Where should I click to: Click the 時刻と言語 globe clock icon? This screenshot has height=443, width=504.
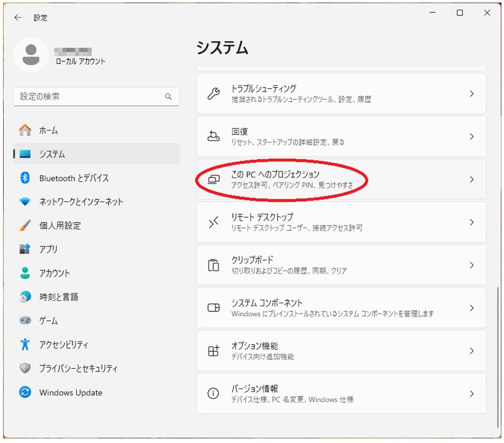tap(25, 297)
